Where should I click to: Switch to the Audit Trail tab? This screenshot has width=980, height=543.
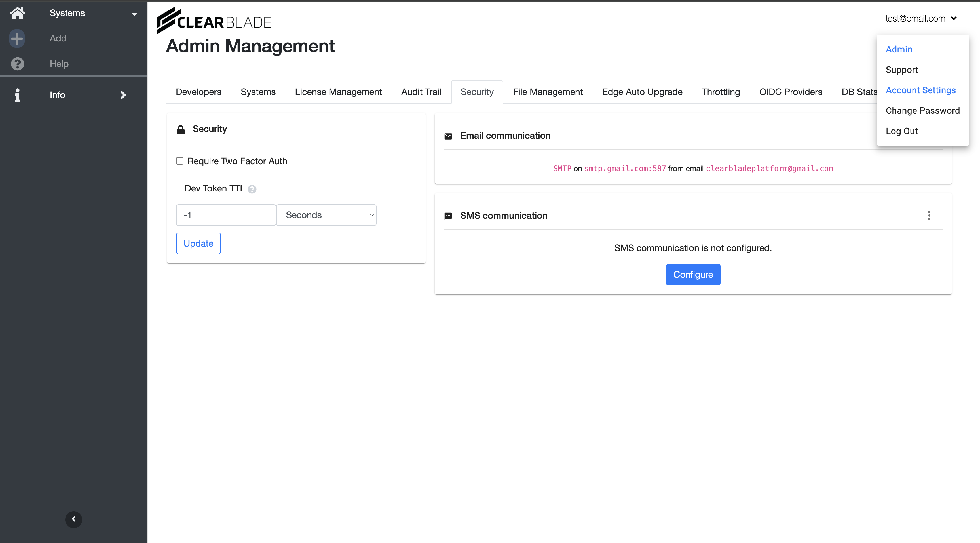421,92
